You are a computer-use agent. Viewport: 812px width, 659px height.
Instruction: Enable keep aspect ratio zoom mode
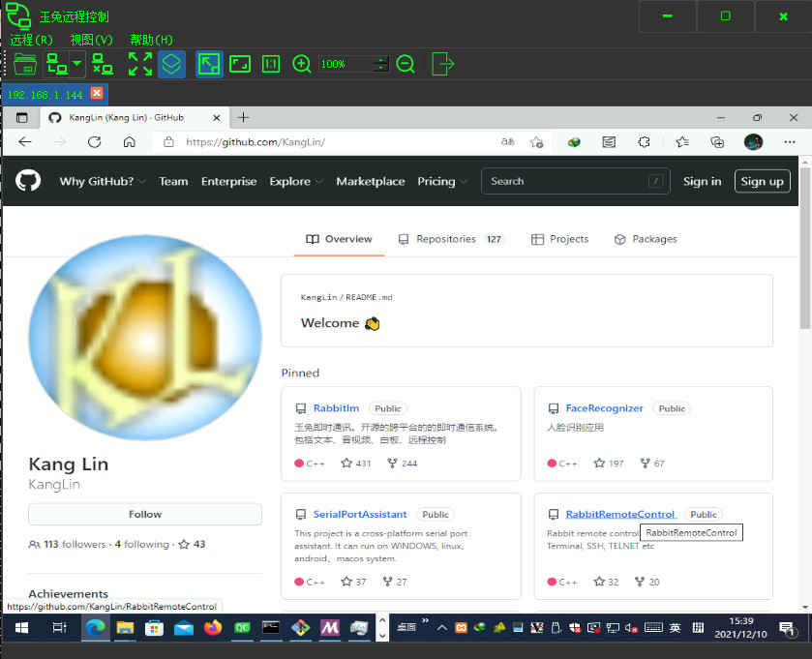240,64
